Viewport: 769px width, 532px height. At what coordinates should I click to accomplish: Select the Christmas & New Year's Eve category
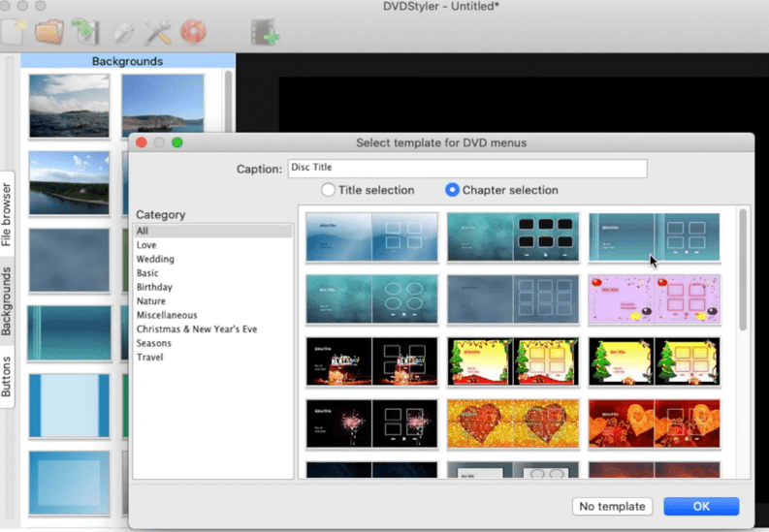click(x=197, y=329)
